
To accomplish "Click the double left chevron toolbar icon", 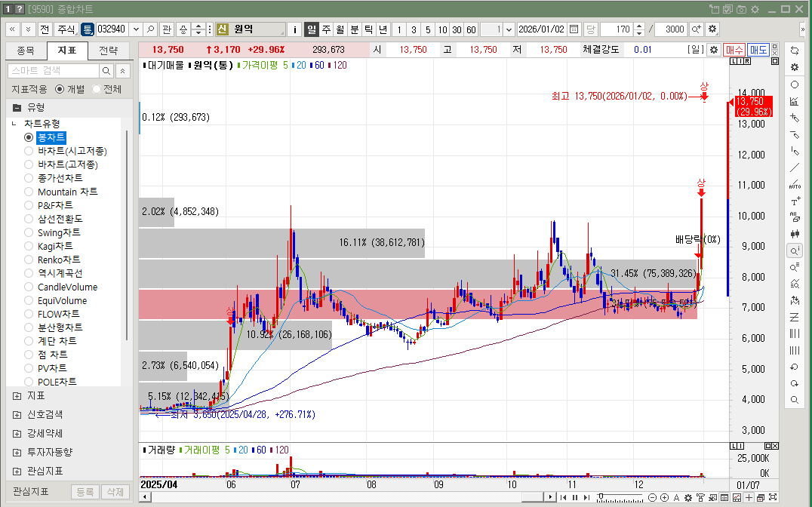I will [12, 29].
